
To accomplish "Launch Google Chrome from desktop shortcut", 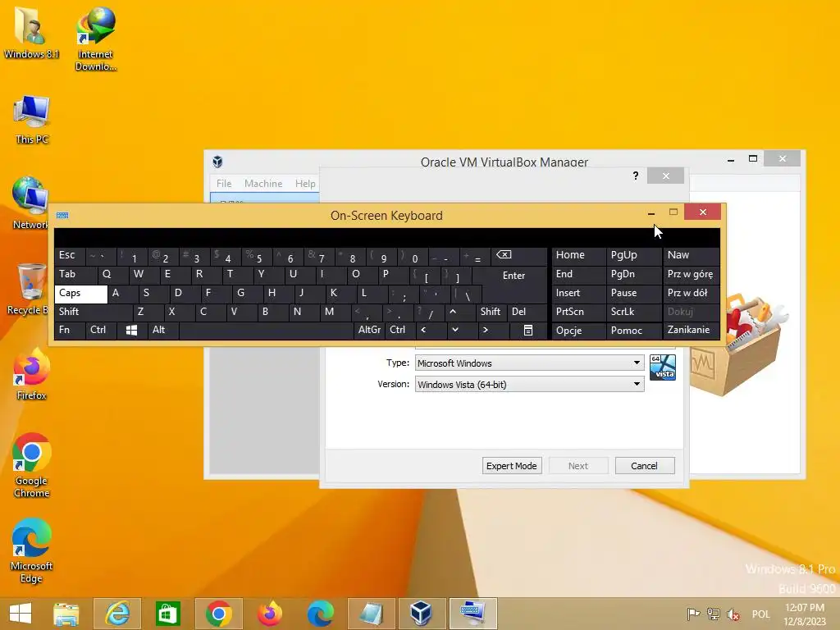I will 32,465.
